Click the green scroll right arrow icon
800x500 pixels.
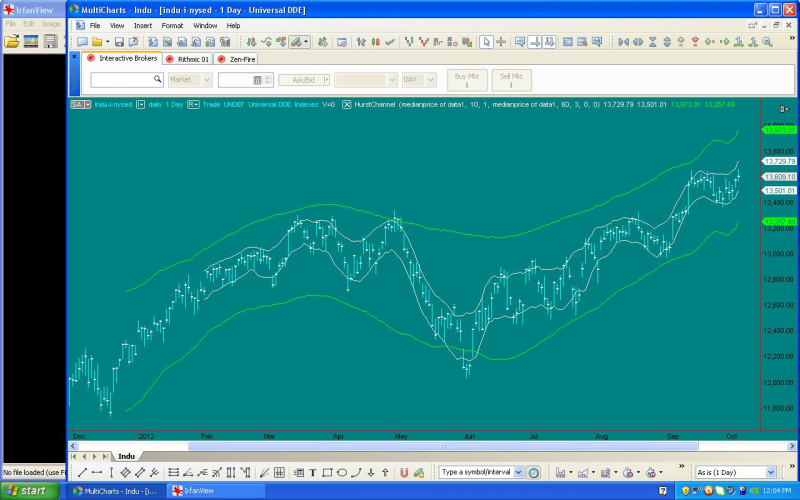pos(723,42)
